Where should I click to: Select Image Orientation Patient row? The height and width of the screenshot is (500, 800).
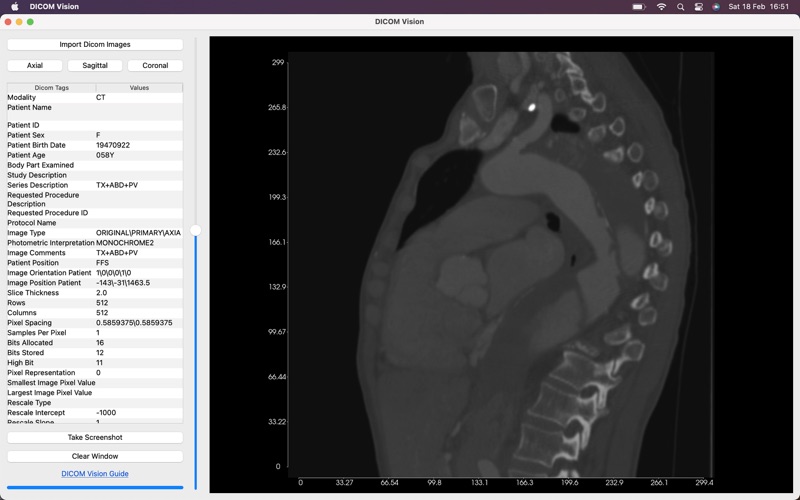(95, 273)
